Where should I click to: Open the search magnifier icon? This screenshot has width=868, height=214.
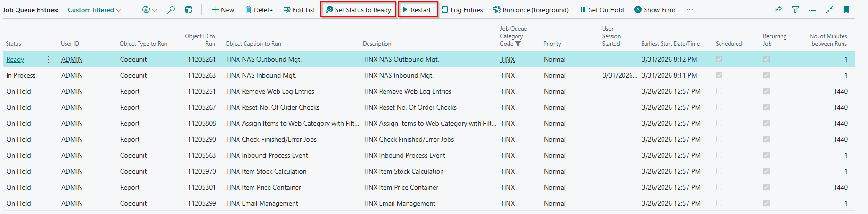click(171, 10)
